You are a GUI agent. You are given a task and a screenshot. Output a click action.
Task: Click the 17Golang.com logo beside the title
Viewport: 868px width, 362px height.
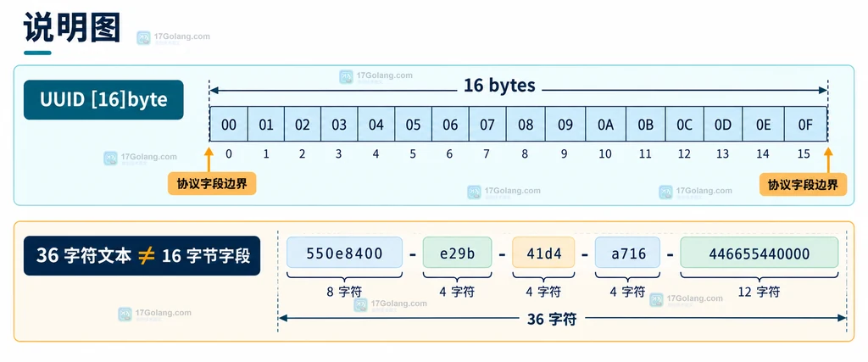tap(173, 37)
